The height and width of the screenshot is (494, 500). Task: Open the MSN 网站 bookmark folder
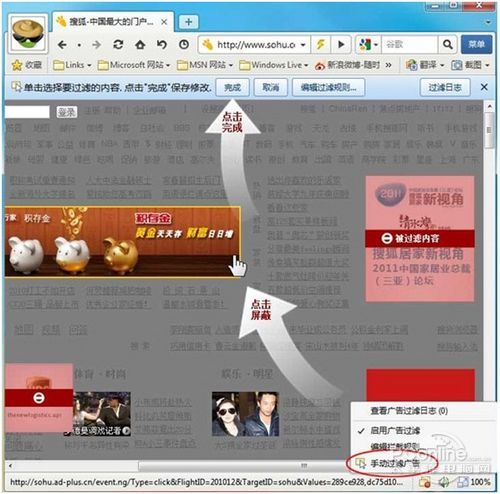click(x=205, y=65)
